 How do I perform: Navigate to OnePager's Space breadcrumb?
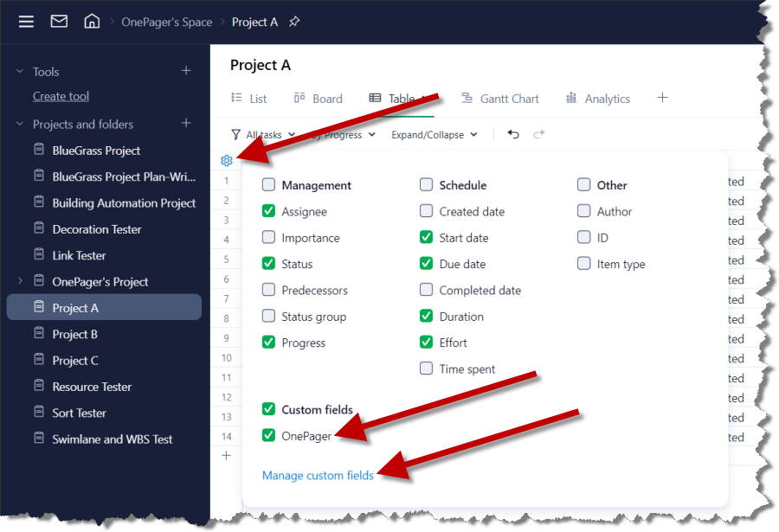[166, 22]
